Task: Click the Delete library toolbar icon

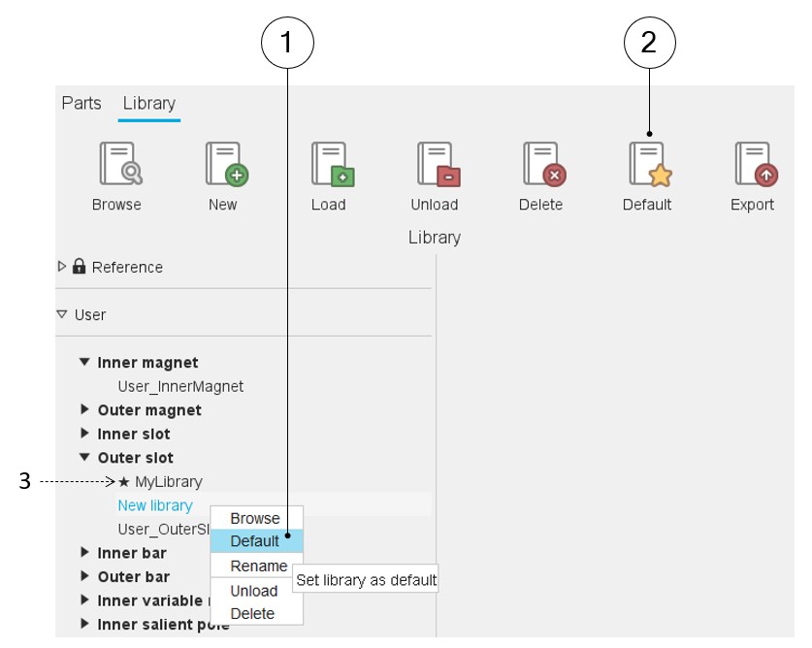Action: pos(543,164)
